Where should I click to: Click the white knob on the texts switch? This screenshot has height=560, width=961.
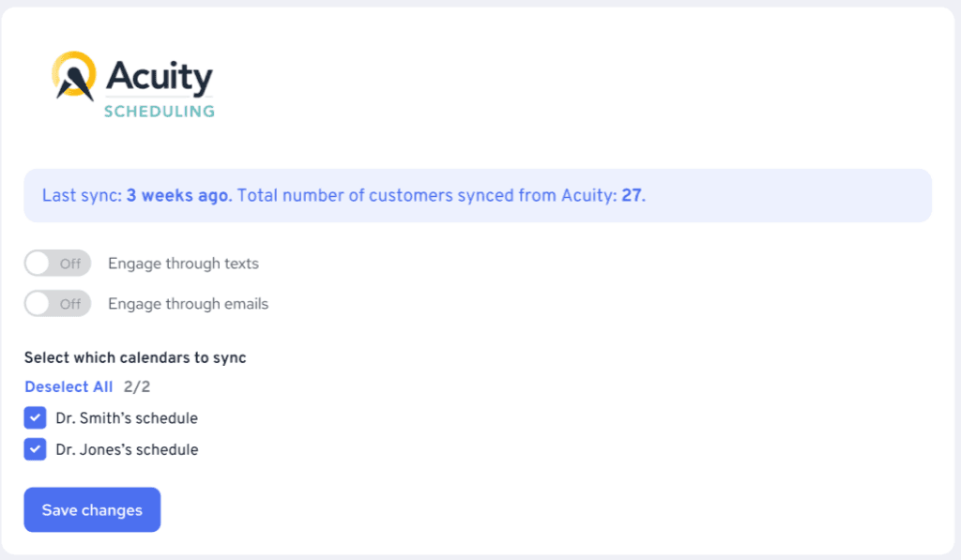[x=38, y=264]
